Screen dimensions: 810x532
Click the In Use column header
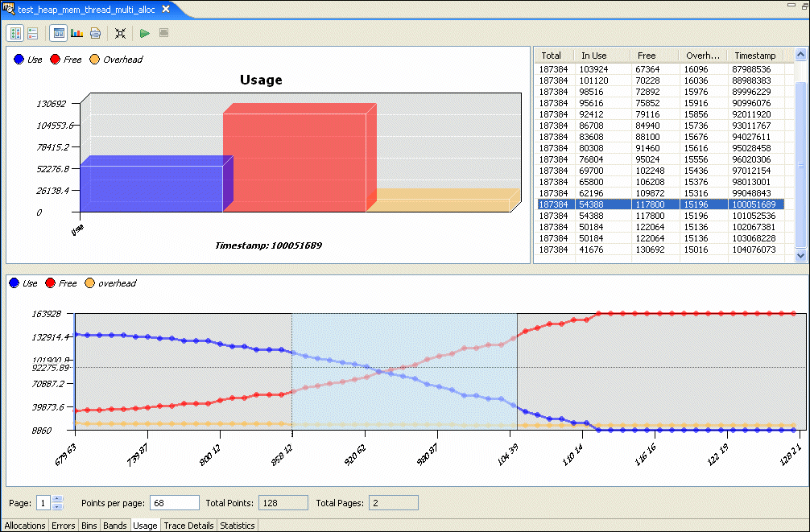click(x=594, y=56)
